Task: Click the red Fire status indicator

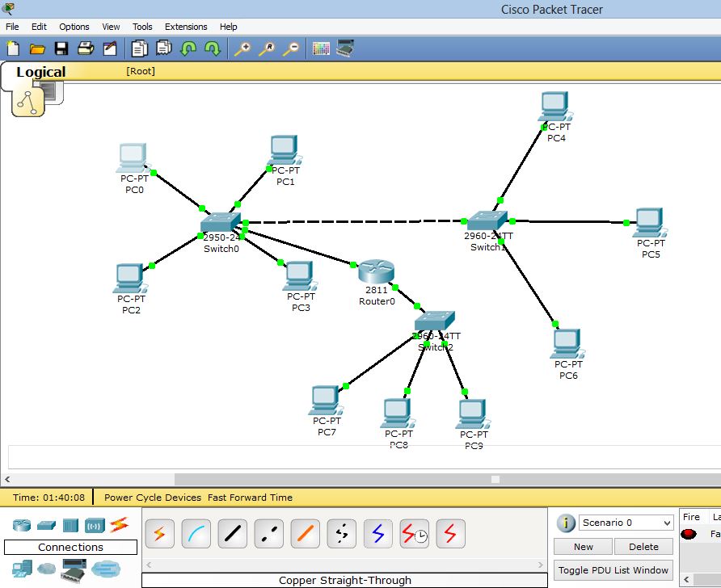Action: pos(689,534)
